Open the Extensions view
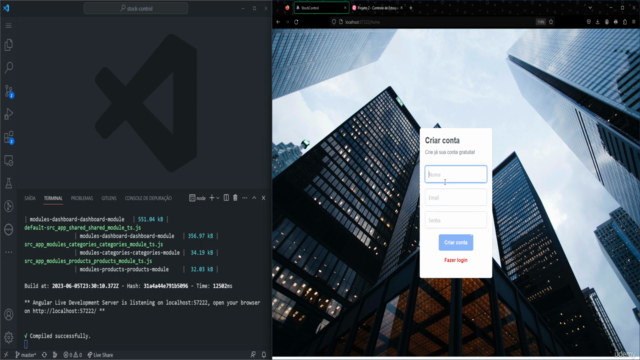 click(x=9, y=138)
